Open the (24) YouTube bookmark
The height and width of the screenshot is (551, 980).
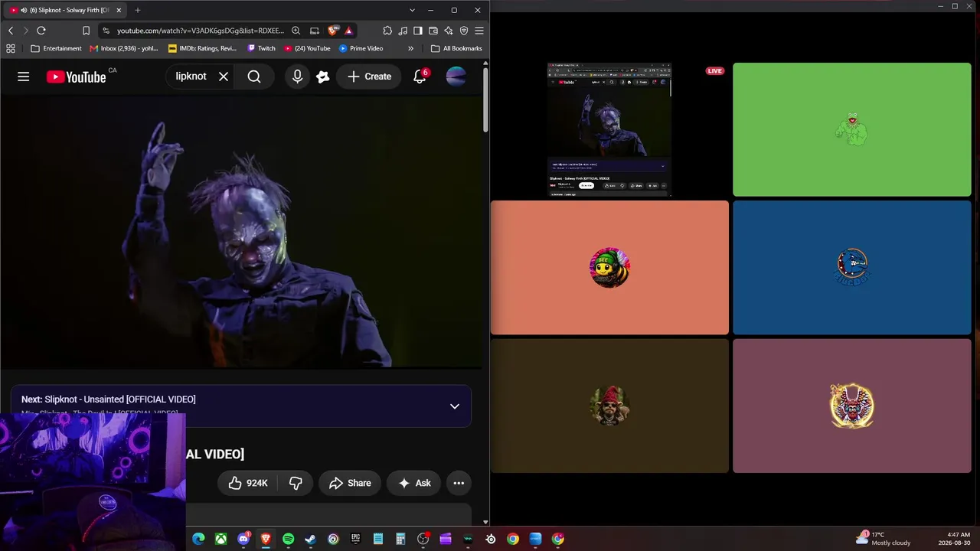click(x=307, y=48)
